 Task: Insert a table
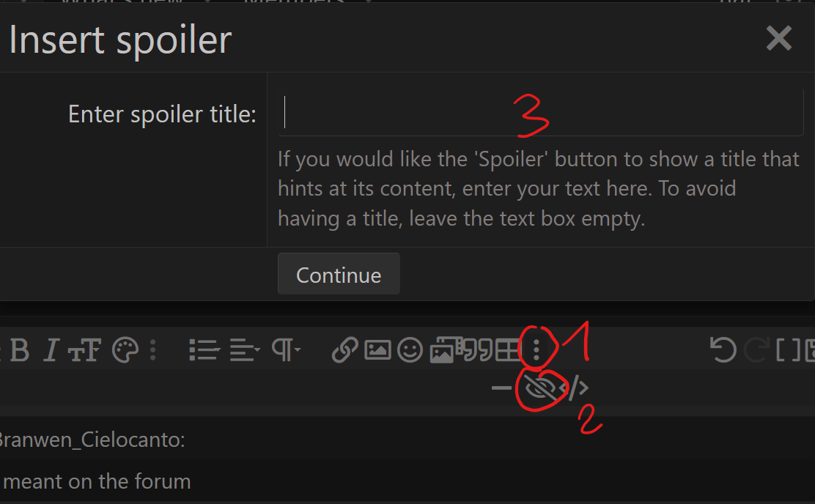508,349
